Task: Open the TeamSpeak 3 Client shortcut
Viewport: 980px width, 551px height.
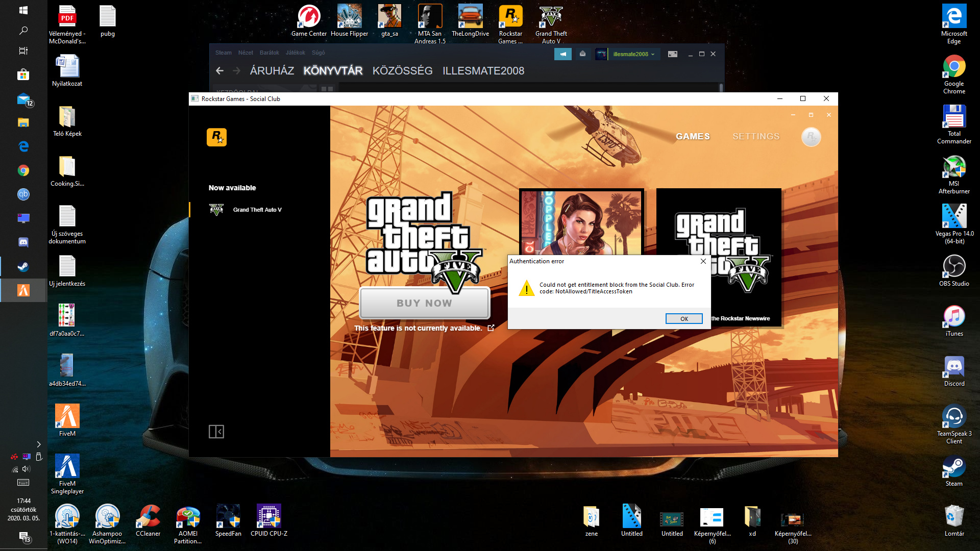Action: pyautogui.click(x=954, y=424)
